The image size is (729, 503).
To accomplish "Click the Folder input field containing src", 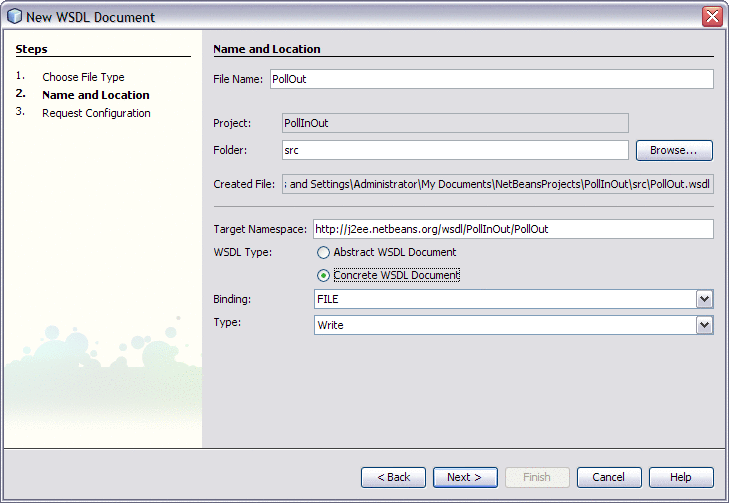I will tap(455, 150).
